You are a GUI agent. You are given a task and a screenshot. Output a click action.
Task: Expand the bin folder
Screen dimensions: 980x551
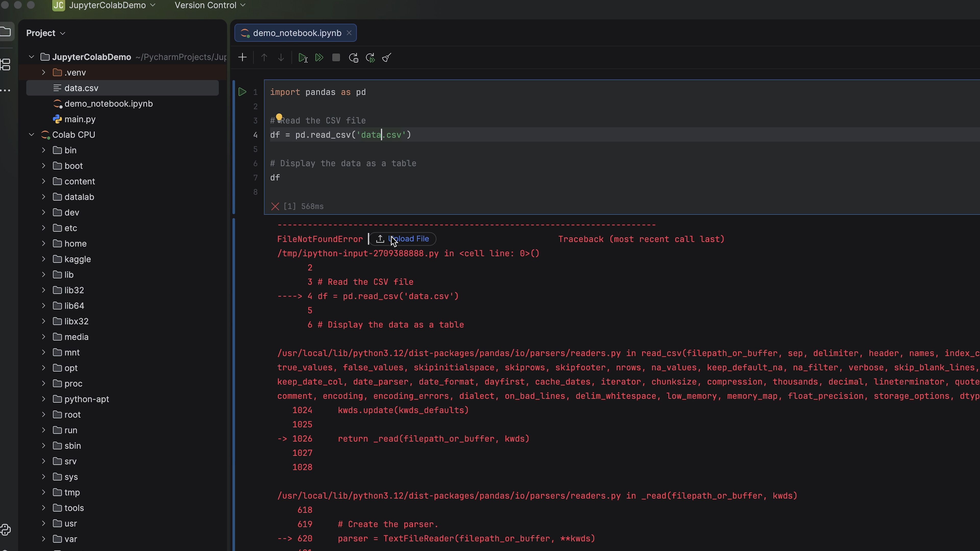click(43, 150)
